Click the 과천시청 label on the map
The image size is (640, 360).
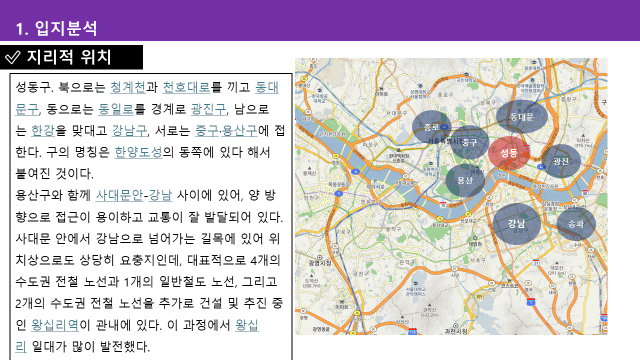click(x=456, y=331)
